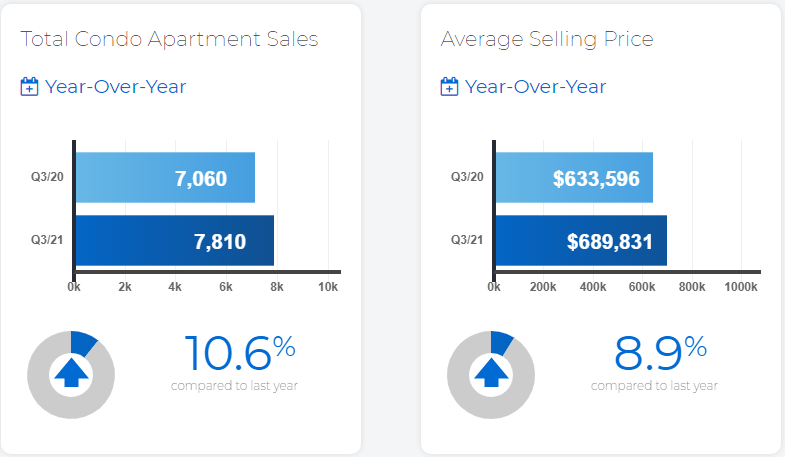
Task: Select the Q3/20 bar showing $633,596
Action: pyautogui.click(x=574, y=177)
